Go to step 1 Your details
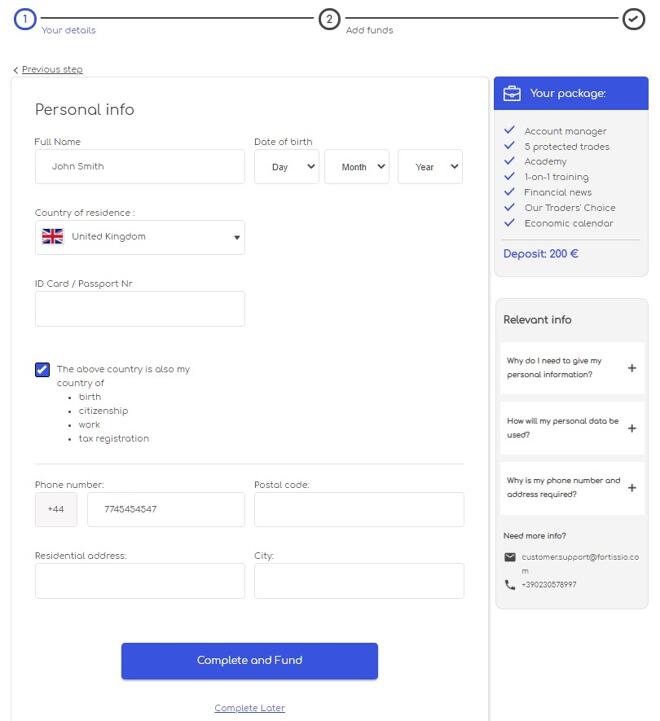Image resolution: width=660 pixels, height=721 pixels. (x=27, y=20)
